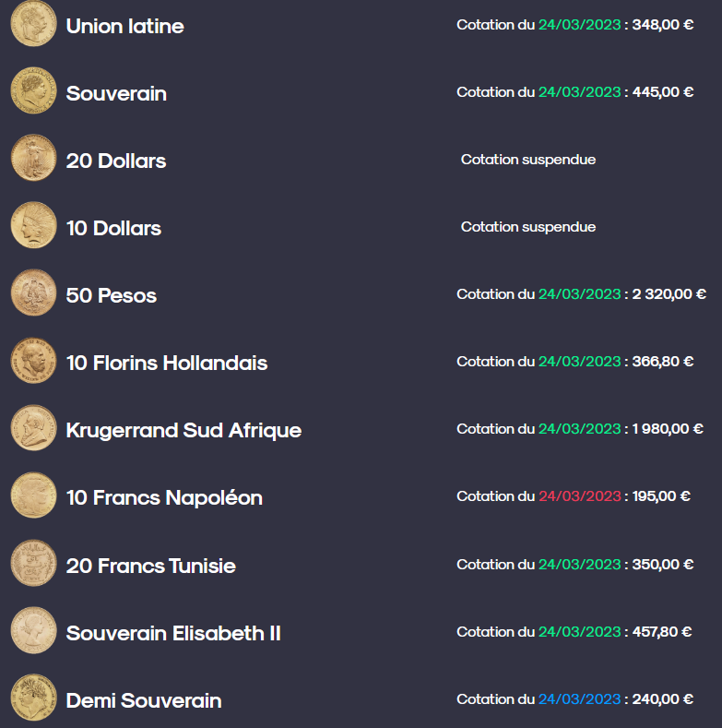Open the Union latine title link
This screenshot has height=728, width=722.
124,26
